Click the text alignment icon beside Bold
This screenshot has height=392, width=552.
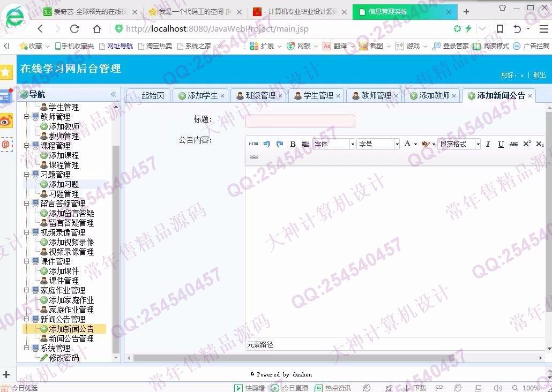[305, 144]
